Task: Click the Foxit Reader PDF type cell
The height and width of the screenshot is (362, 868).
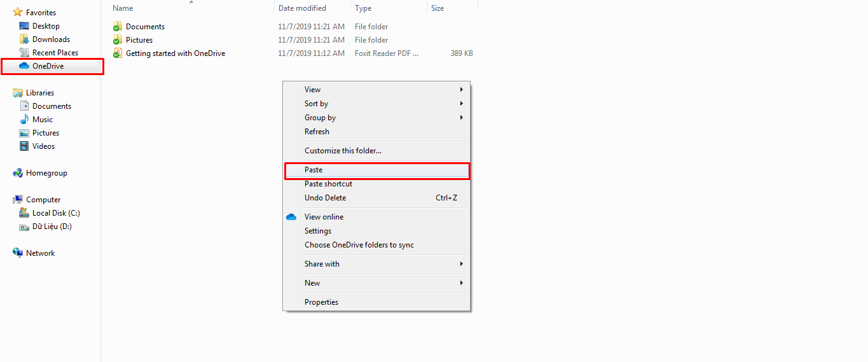Action: (x=387, y=53)
